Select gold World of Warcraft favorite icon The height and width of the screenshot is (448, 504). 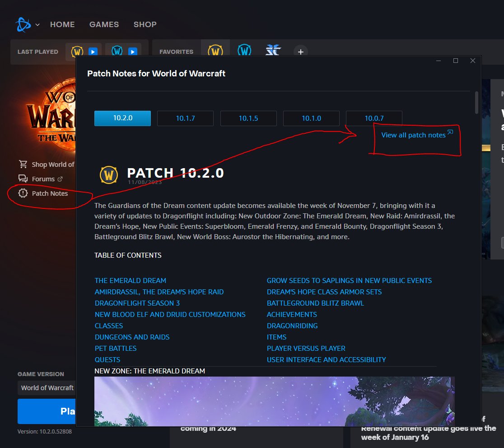[215, 51]
